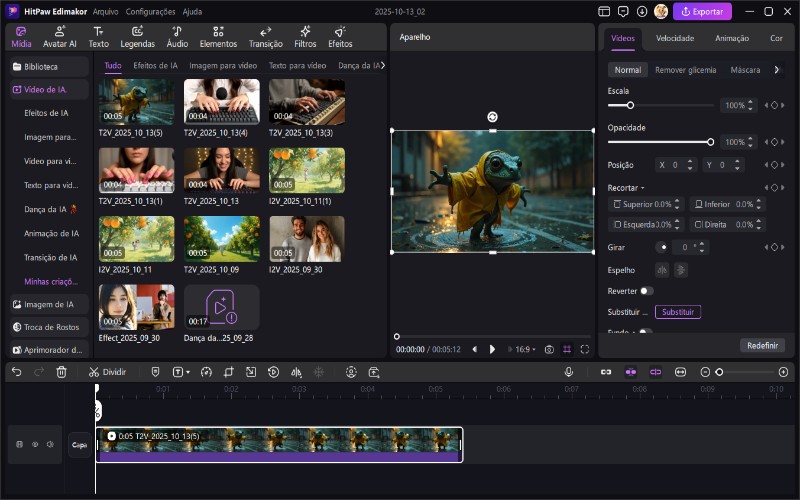Screen dimensions: 800x500
Task: Enter fullscreen preview mode
Action: coord(585,349)
